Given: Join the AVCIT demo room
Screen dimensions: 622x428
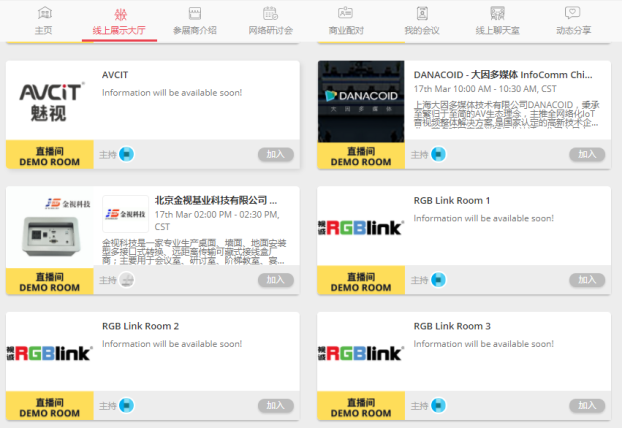Looking at the screenshot, I should point(275,154).
